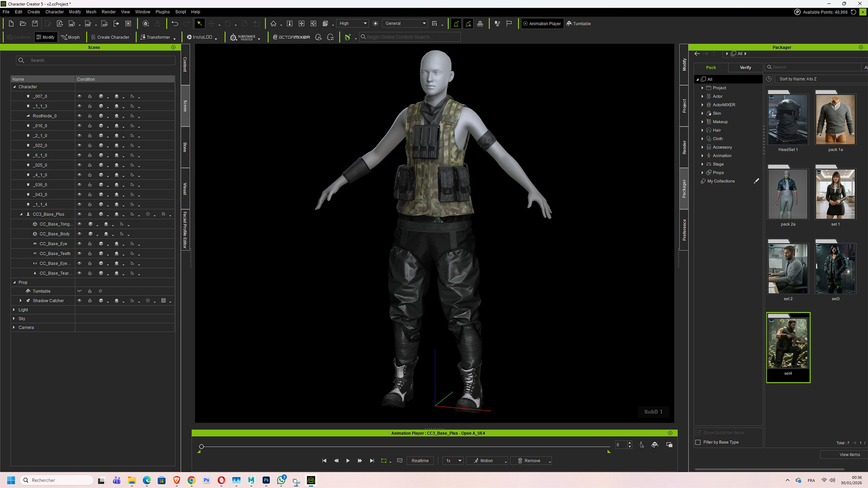Open Brave browser from taskbar
The width and height of the screenshot is (868, 488).
tap(176, 480)
